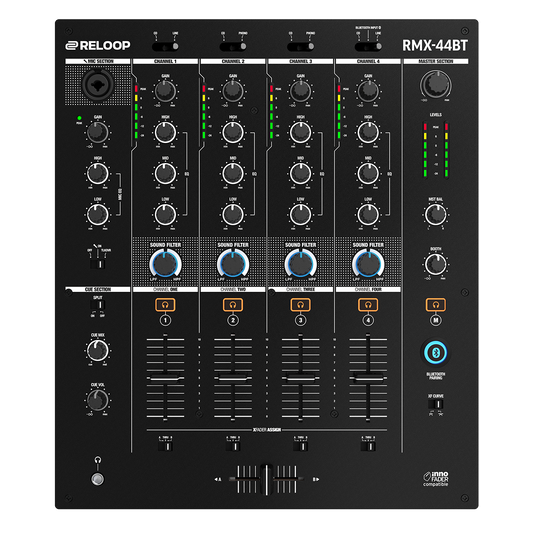Click the headphone cue button for channel 1
The image size is (533, 533).
[x=165, y=305]
